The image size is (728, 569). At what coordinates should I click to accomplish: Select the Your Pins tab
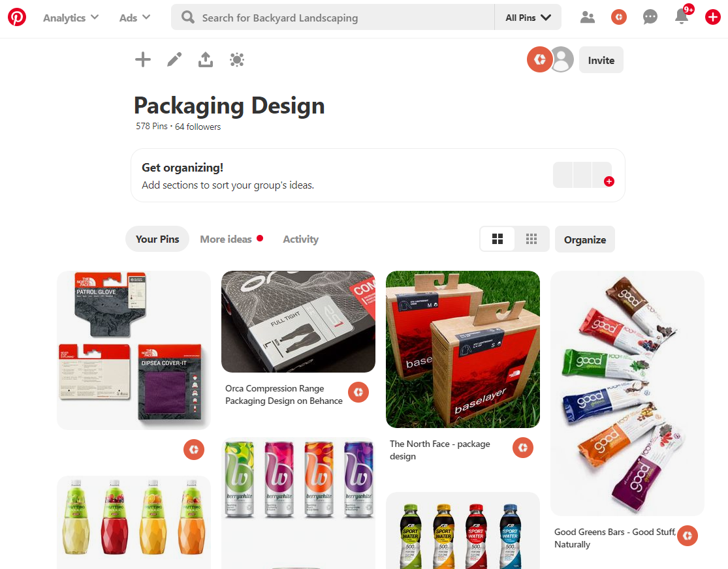click(x=157, y=239)
